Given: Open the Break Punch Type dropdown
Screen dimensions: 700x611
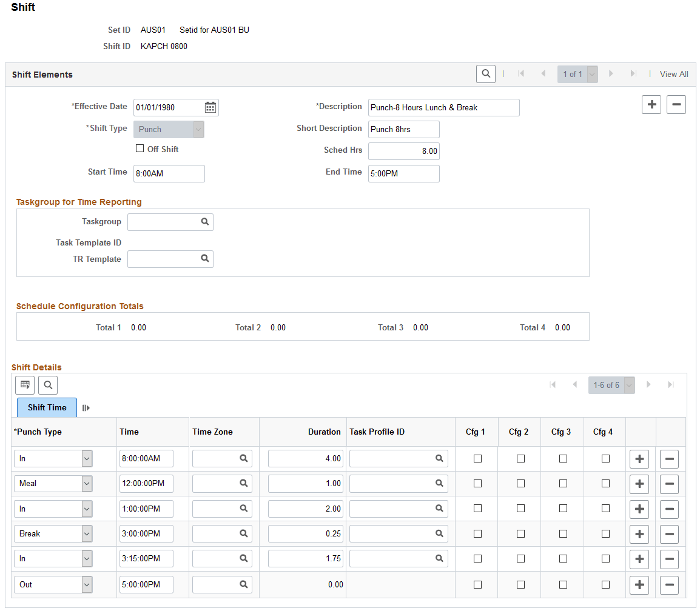Looking at the screenshot, I should 53,534.
